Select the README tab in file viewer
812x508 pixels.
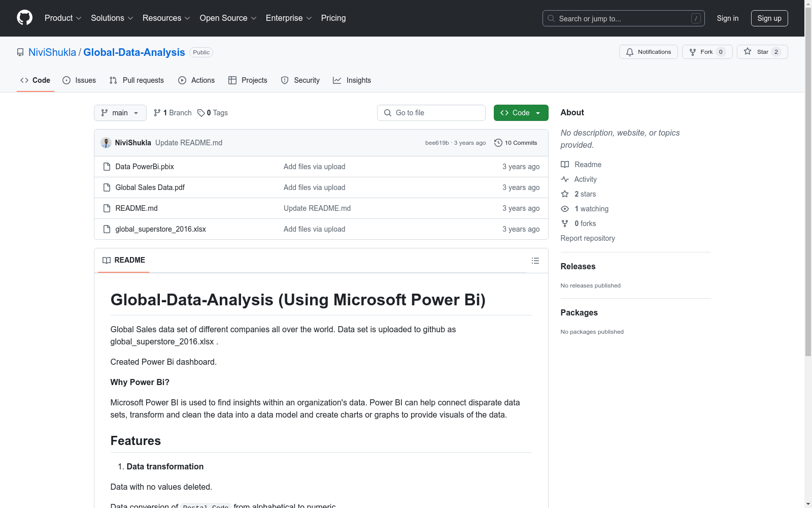[124, 260]
